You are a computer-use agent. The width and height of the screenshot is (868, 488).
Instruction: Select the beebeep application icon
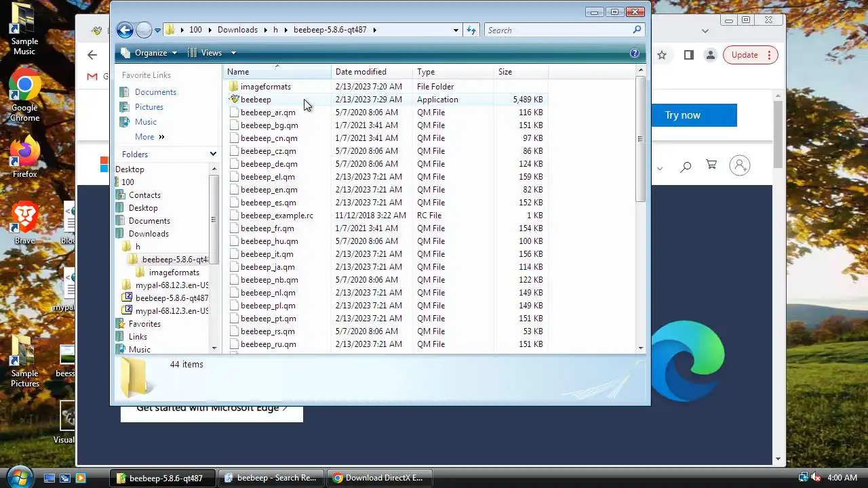click(234, 100)
